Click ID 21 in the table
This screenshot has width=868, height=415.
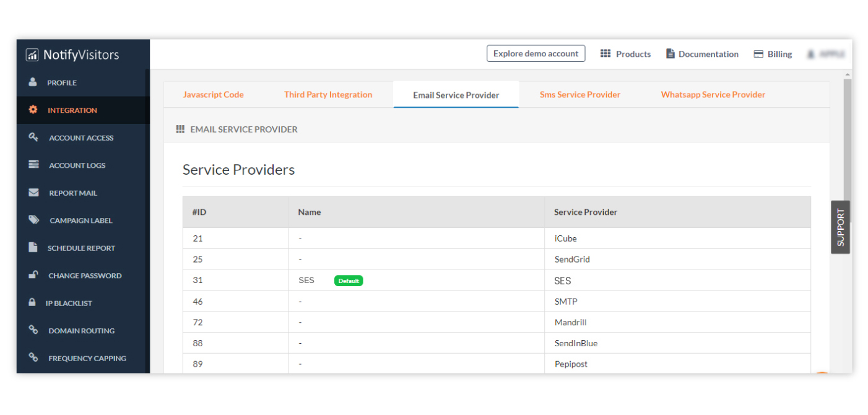point(197,238)
